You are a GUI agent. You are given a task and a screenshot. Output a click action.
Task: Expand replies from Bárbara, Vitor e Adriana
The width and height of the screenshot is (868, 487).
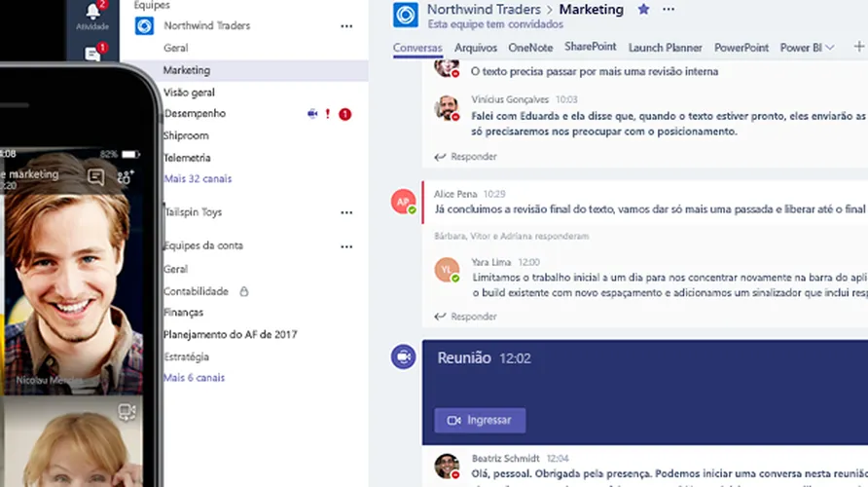512,236
